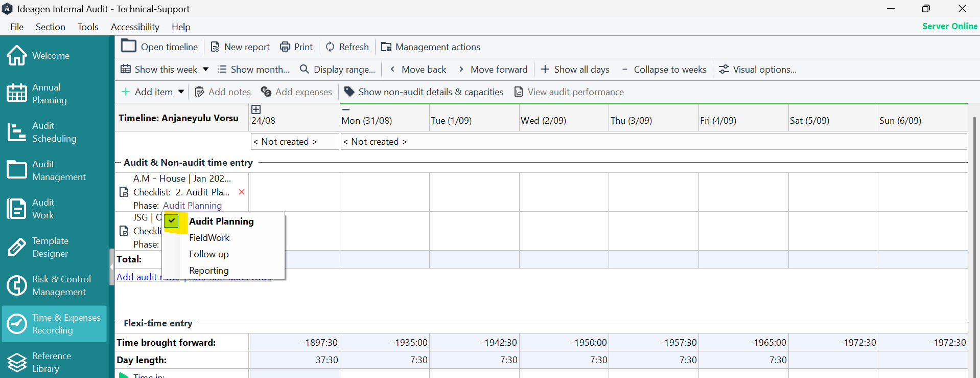
Task: Go to Annual Planning in sidebar
Action: (x=54, y=94)
